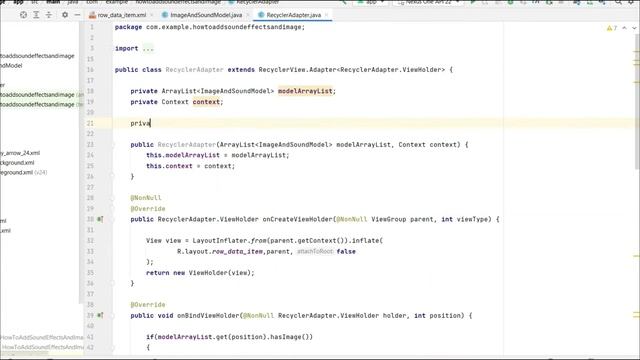Close the row_data_item.xml tab

pyautogui.click(x=152, y=15)
